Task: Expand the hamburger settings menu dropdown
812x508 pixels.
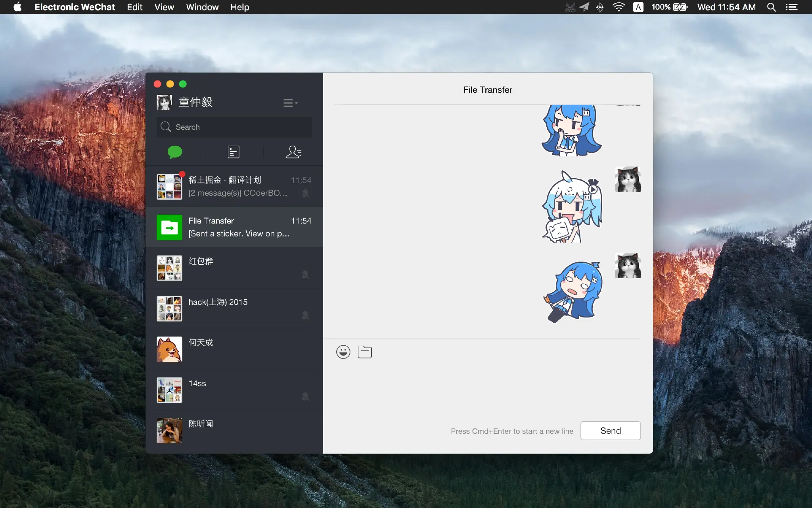Action: click(x=290, y=103)
